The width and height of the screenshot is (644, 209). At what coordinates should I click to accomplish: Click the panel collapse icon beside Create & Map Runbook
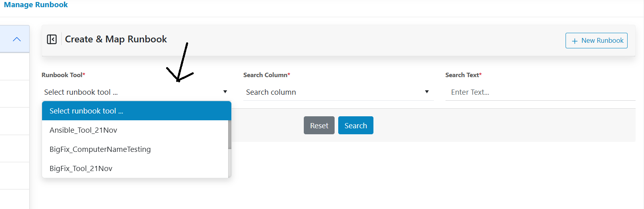52,39
